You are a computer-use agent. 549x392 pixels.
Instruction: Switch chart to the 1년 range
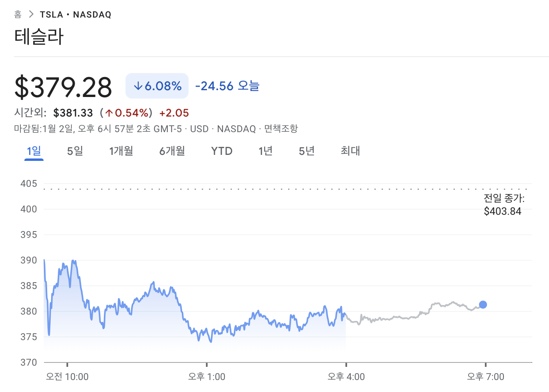[265, 151]
